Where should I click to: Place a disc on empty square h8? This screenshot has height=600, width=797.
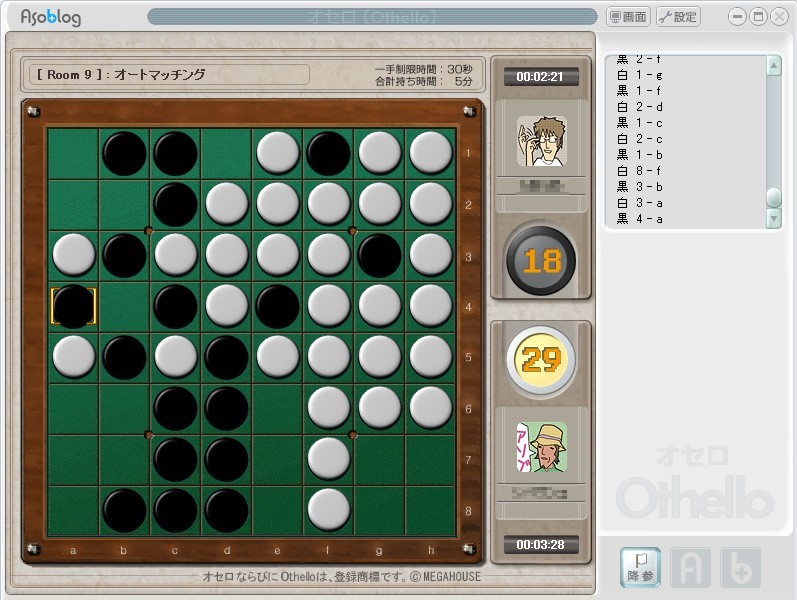(x=430, y=508)
